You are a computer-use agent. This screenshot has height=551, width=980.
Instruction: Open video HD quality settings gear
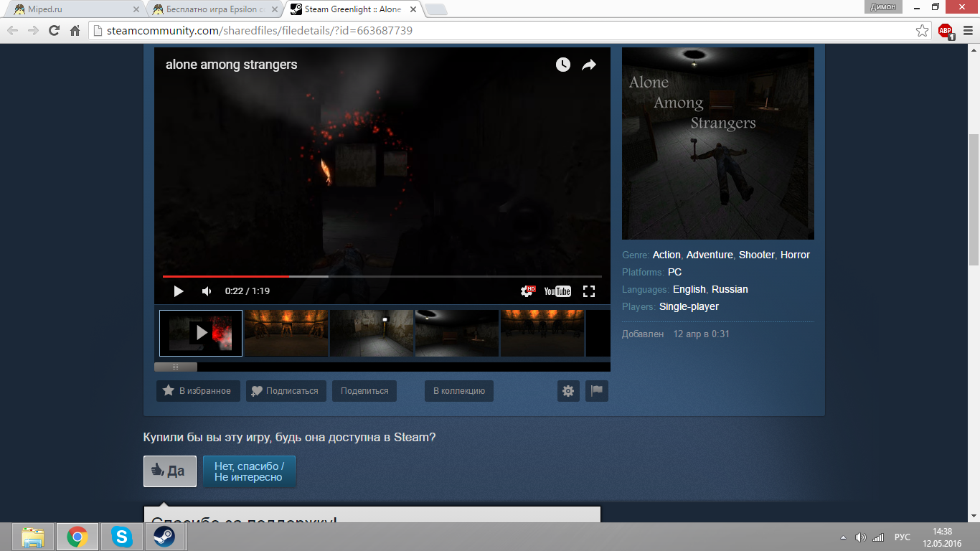[528, 291]
